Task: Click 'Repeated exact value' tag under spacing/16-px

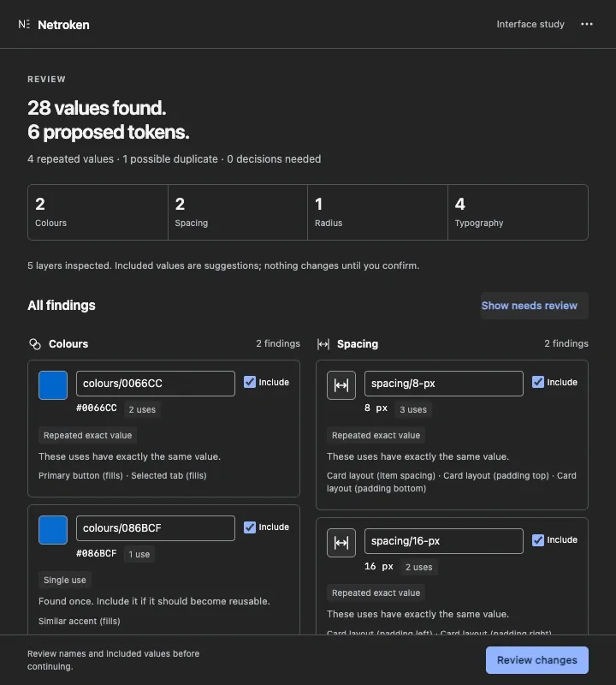Action: tap(376, 593)
